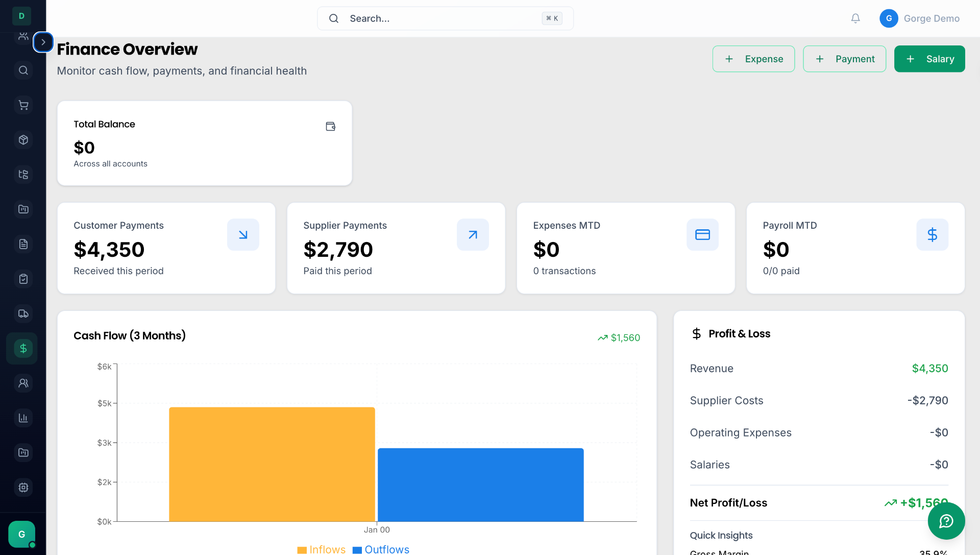The image size is (980, 555).
Task: Open the search icon in the sidebar
Action: click(23, 70)
